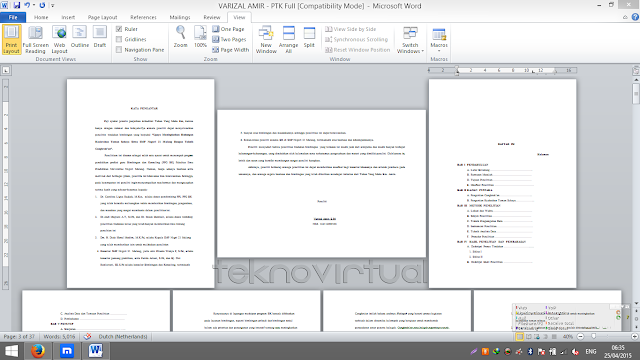The image size is (640, 360).
Task: Open Firefox from the taskbar
Action: point(38,351)
